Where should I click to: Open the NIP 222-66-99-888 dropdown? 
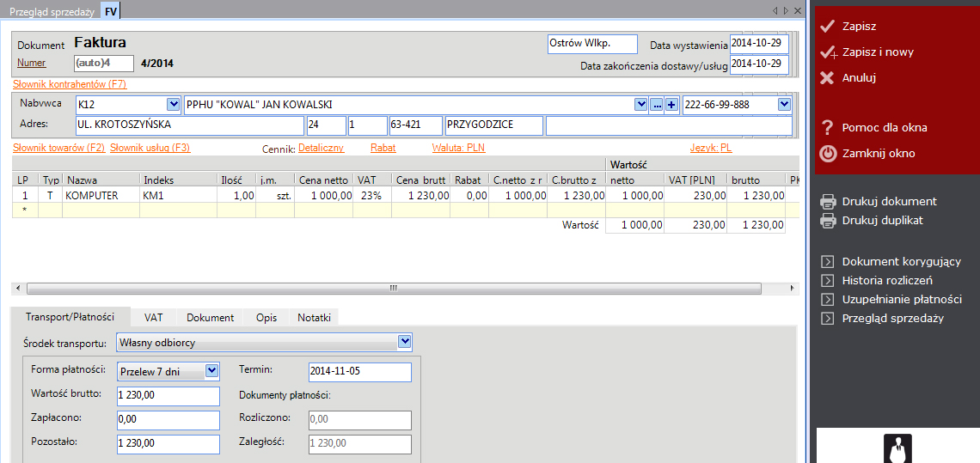pyautogui.click(x=784, y=104)
